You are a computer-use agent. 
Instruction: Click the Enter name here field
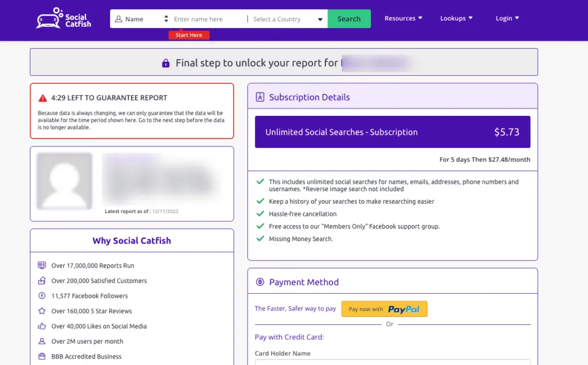[209, 19]
